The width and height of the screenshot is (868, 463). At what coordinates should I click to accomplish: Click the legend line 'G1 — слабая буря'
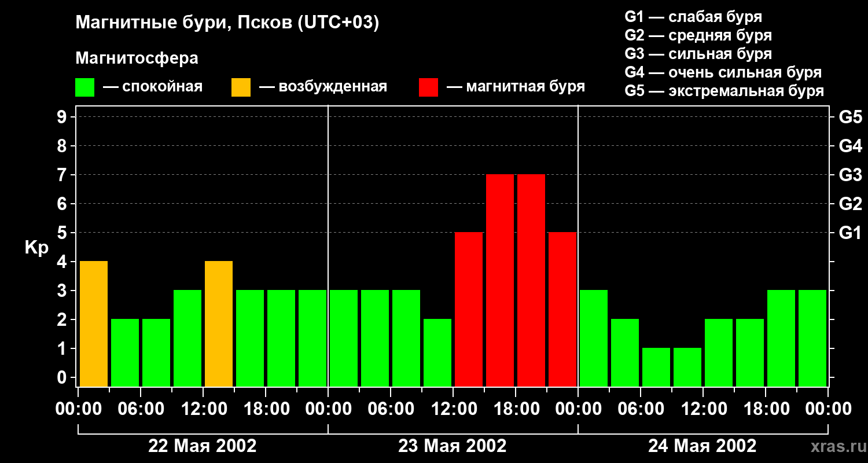tap(693, 17)
